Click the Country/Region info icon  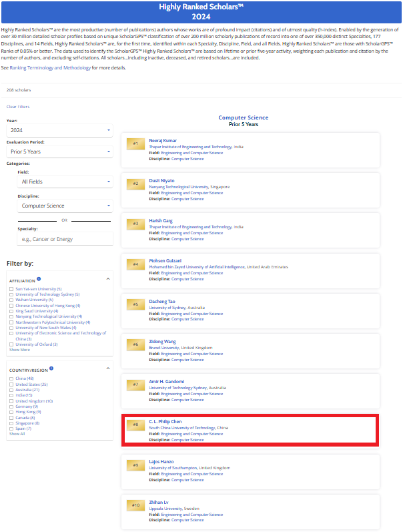[x=51, y=368]
